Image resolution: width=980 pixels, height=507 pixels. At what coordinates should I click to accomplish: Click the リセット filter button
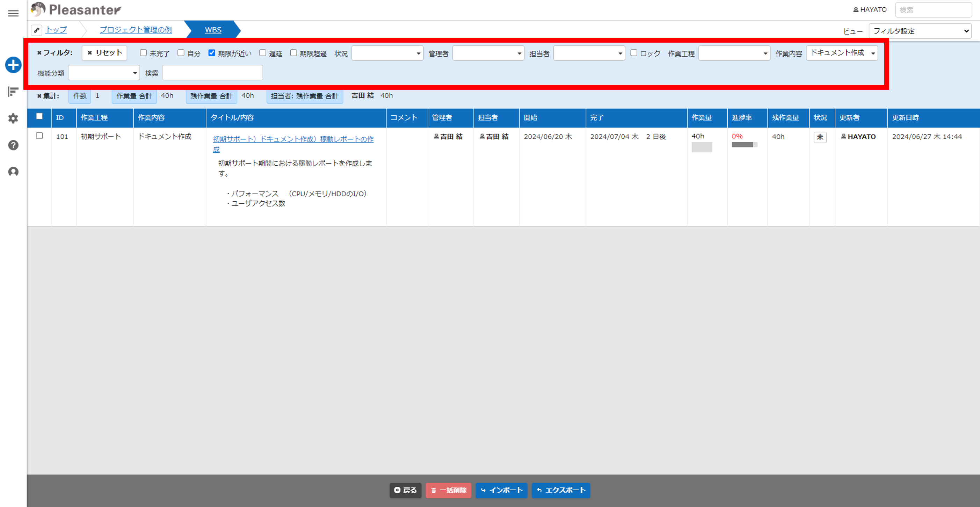pyautogui.click(x=104, y=53)
